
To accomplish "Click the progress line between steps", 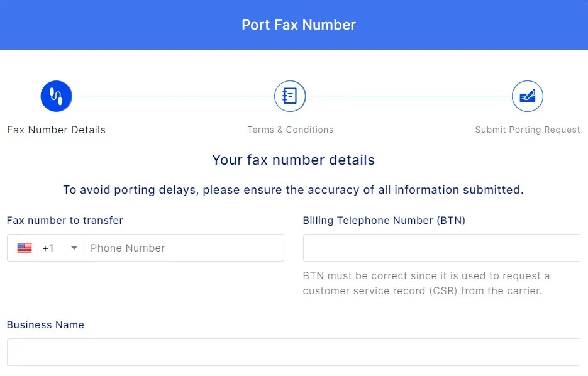I will click(173, 96).
